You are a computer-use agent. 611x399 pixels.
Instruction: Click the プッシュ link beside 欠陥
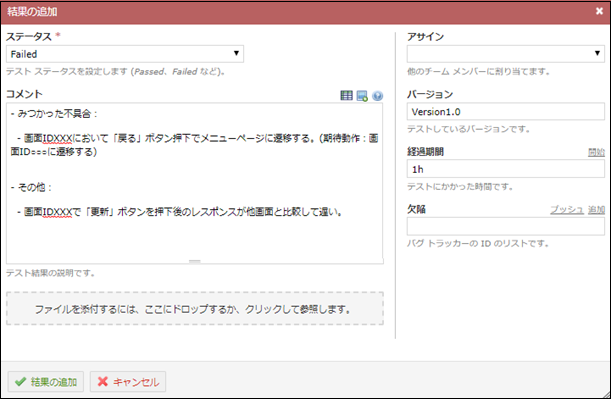click(x=567, y=210)
